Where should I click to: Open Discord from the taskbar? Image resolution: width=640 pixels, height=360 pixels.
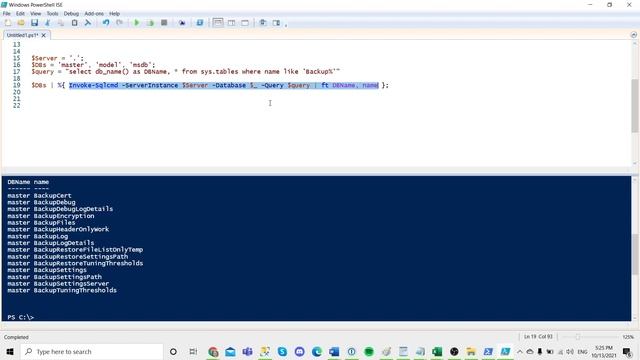click(x=300, y=351)
